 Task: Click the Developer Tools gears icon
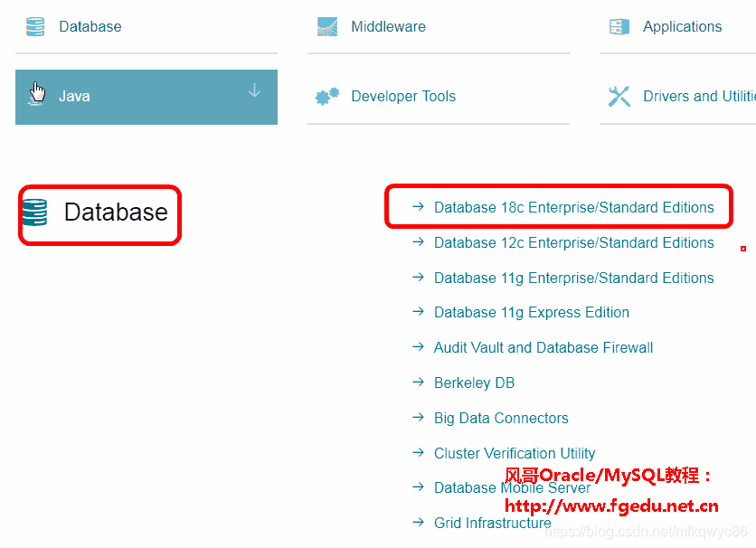click(x=327, y=97)
